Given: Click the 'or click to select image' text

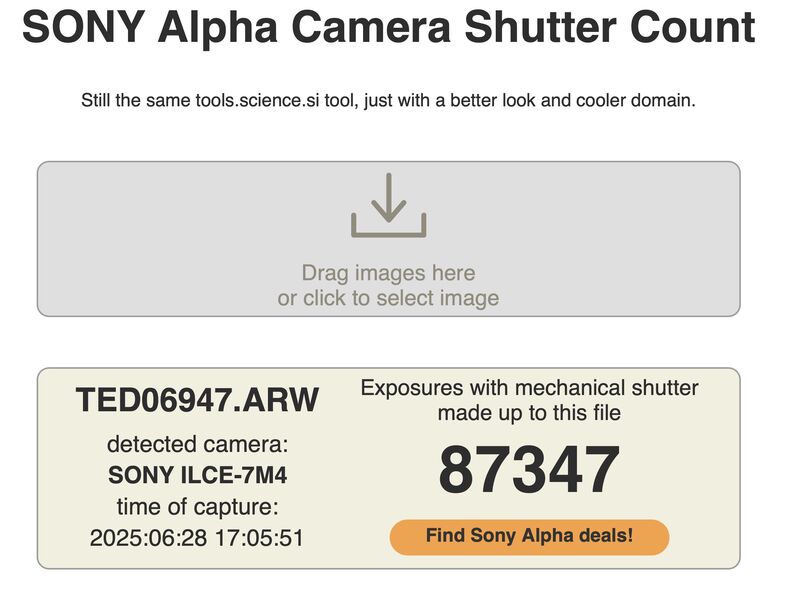Looking at the screenshot, I should tap(388, 298).
